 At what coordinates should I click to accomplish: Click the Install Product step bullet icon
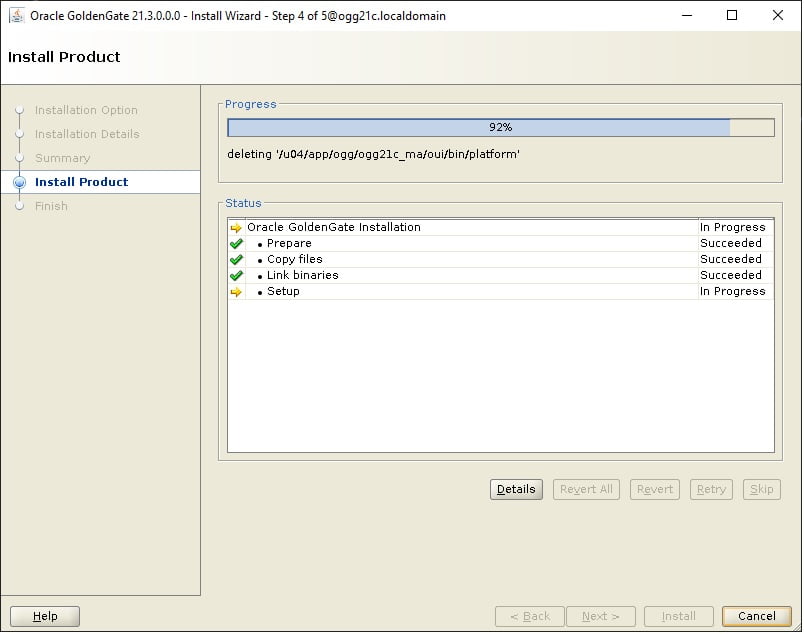[x=19, y=182]
